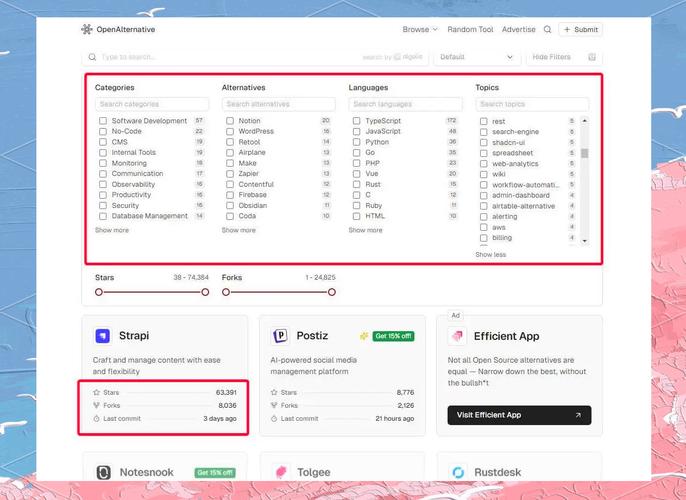This screenshot has height=500, width=686.
Task: Tick the Rust language checkbox
Action: pyautogui.click(x=357, y=185)
